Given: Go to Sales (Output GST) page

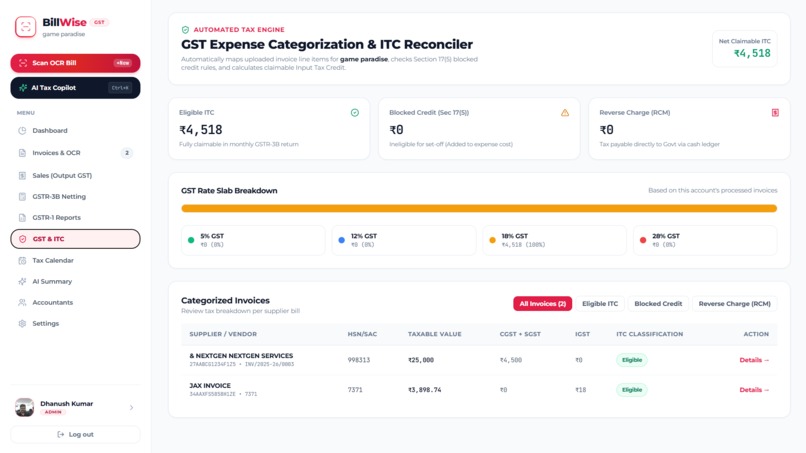Looking at the screenshot, I should (x=75, y=175).
